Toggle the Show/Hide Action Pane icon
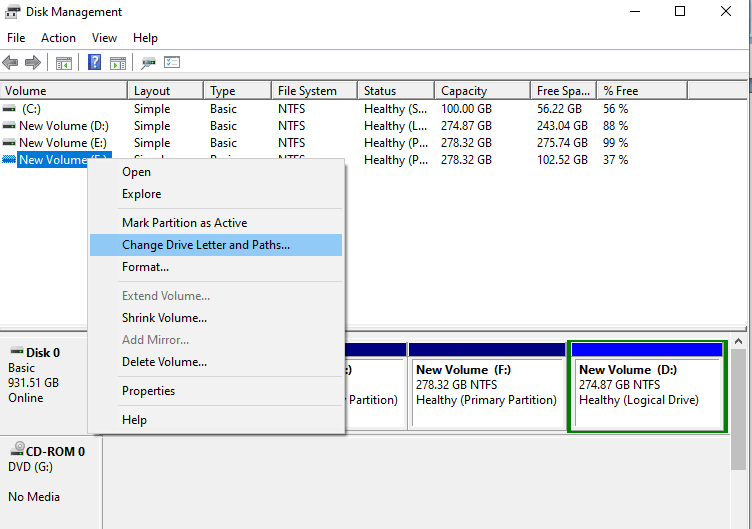The width and height of the screenshot is (752, 529). point(118,63)
